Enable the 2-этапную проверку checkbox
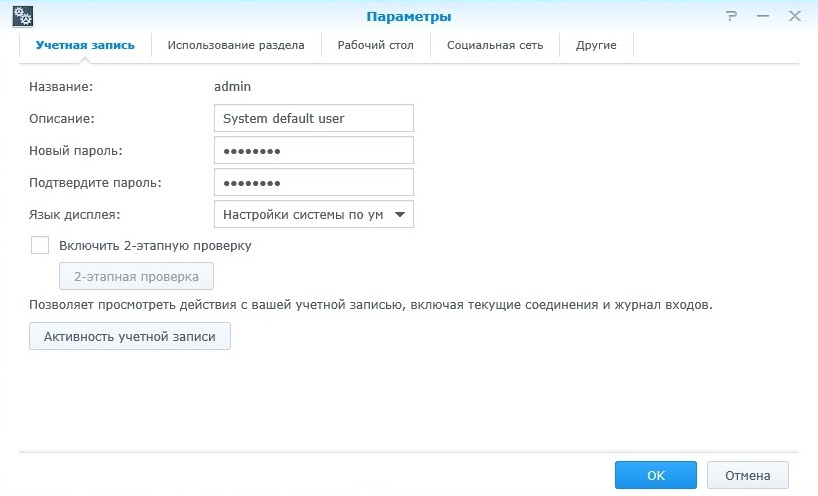Screen dimensions: 818x496 [x=40, y=245]
